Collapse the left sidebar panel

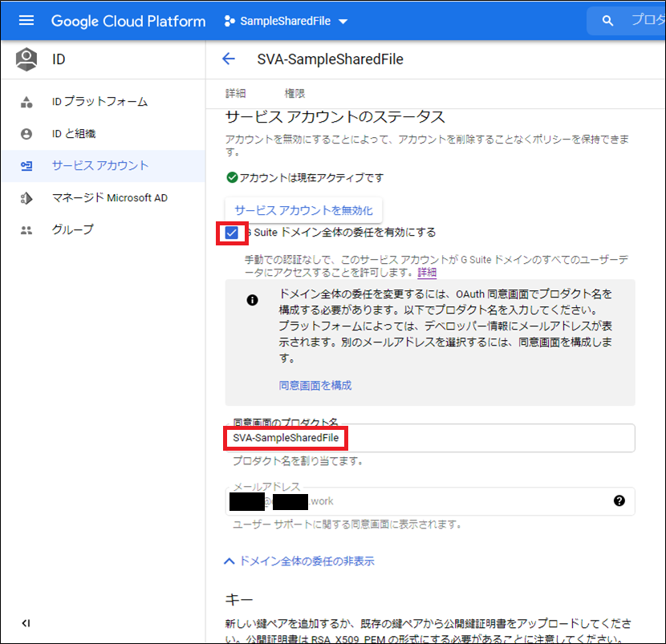point(26,623)
